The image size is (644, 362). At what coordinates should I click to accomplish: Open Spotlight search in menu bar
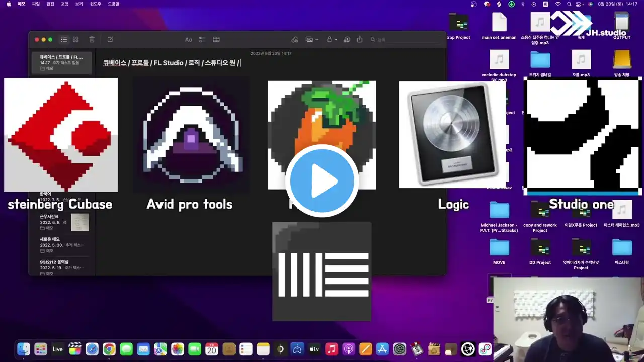(x=570, y=4)
